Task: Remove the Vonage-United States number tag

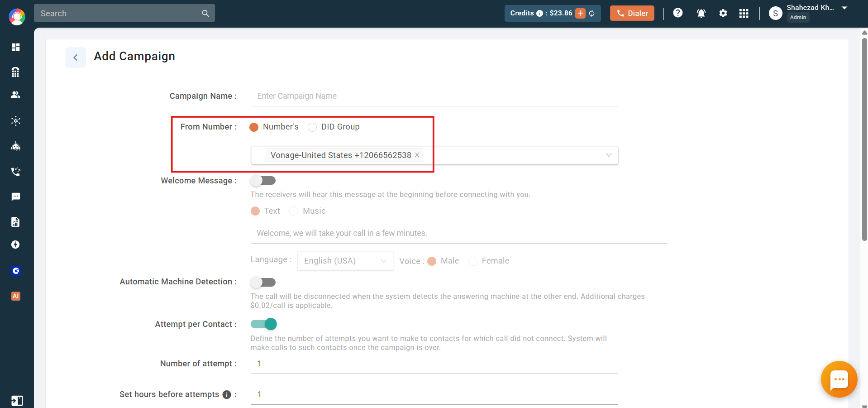Action: click(x=417, y=155)
